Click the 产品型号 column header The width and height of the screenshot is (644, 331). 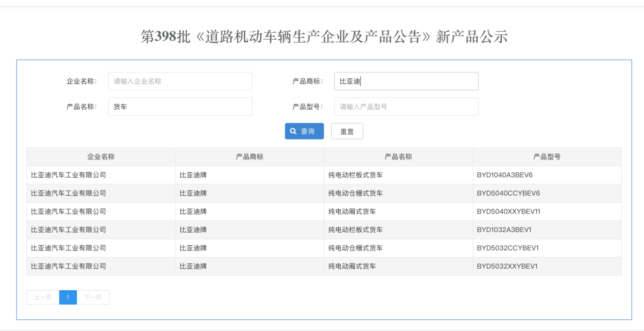click(x=547, y=157)
